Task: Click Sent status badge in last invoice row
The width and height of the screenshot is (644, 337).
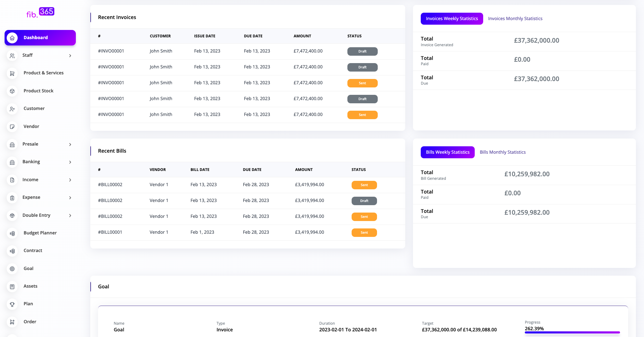Action: click(x=362, y=115)
